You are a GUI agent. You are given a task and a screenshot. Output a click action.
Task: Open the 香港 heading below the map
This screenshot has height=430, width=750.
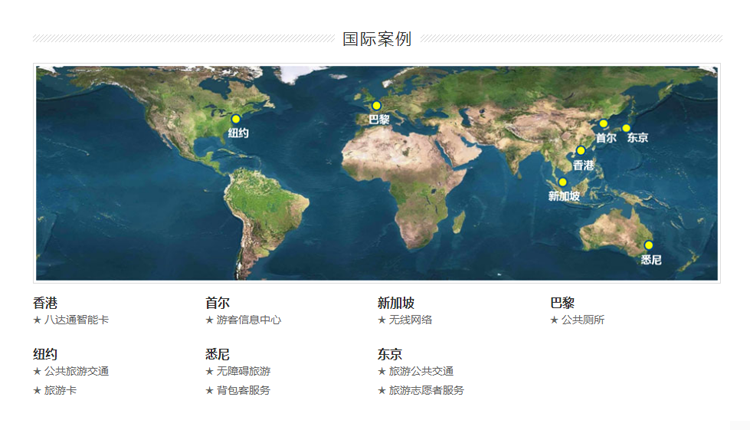pos(45,303)
